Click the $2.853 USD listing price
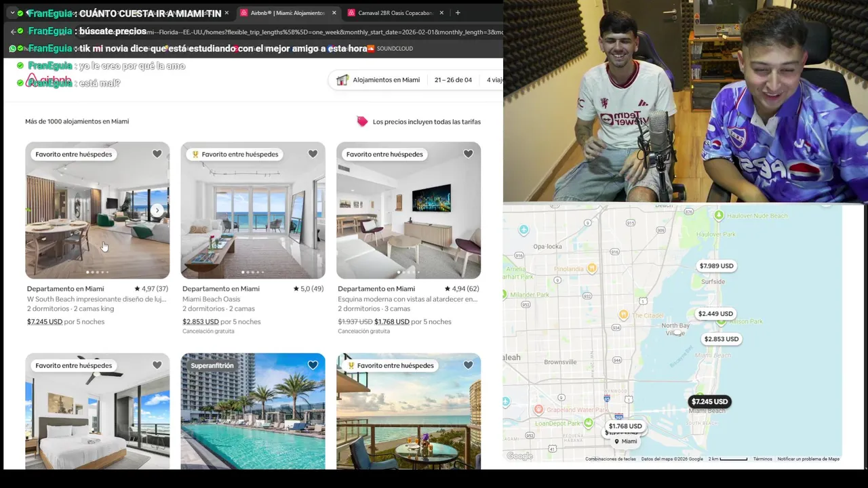This screenshot has width=868, height=488. 201,321
